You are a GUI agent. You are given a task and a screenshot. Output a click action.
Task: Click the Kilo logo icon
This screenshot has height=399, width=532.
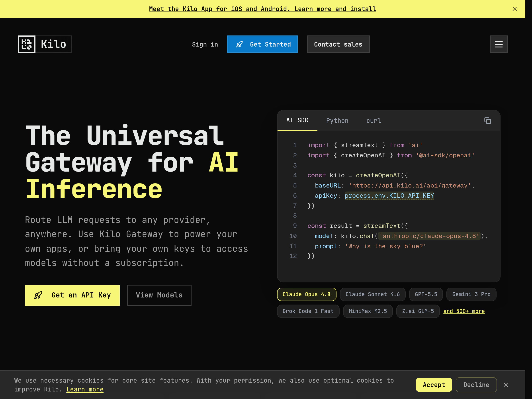coord(27,44)
